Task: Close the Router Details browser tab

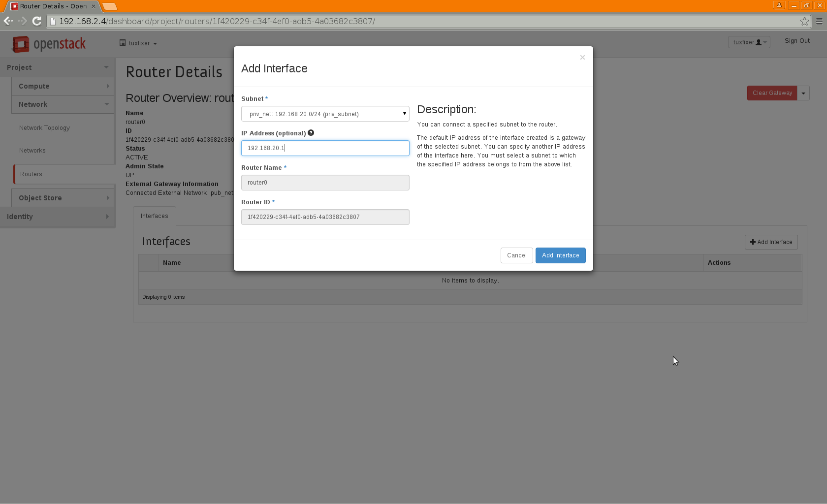Action: click(x=94, y=6)
